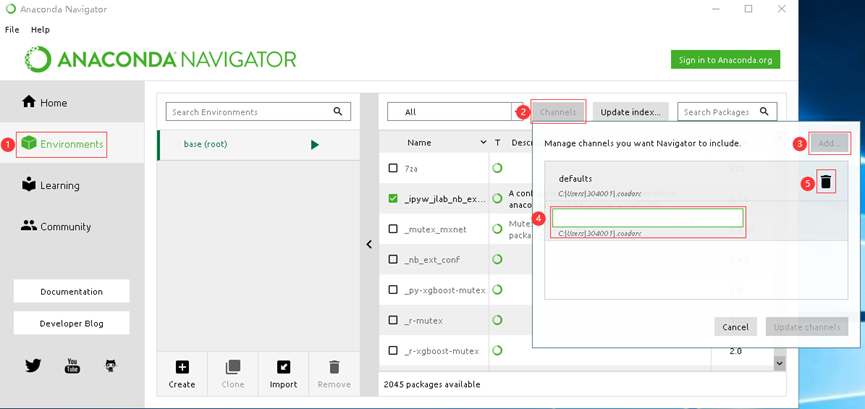Uncheck the _ipyw_jlab_nb_ex package checkbox

coord(393,199)
